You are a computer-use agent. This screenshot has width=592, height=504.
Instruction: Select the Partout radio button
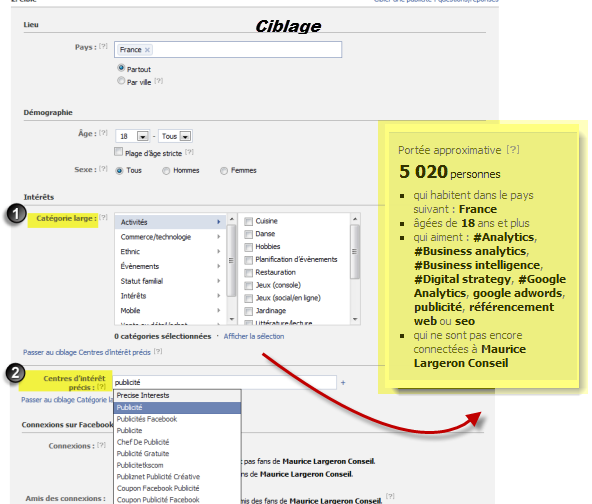pyautogui.click(x=121, y=68)
